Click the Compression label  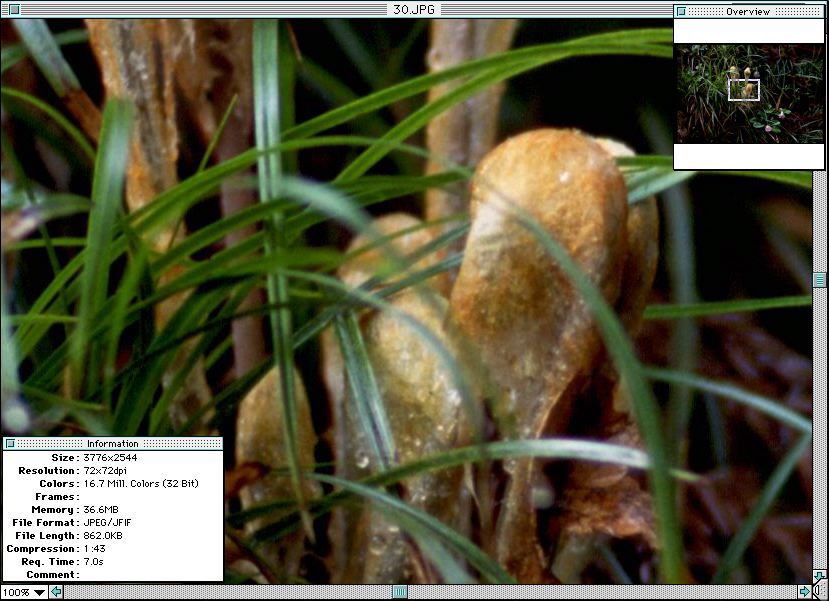pos(43,549)
